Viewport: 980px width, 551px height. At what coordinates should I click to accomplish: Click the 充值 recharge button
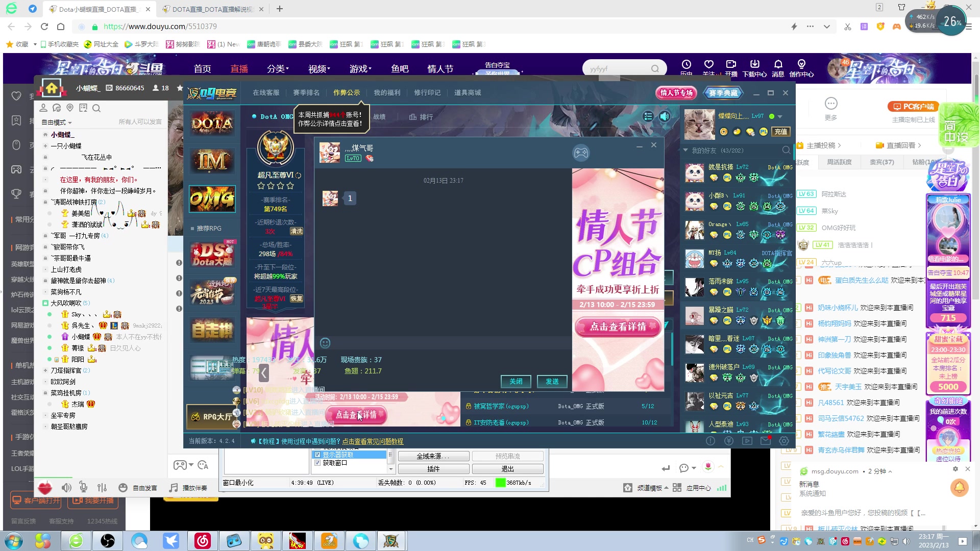[x=781, y=132]
